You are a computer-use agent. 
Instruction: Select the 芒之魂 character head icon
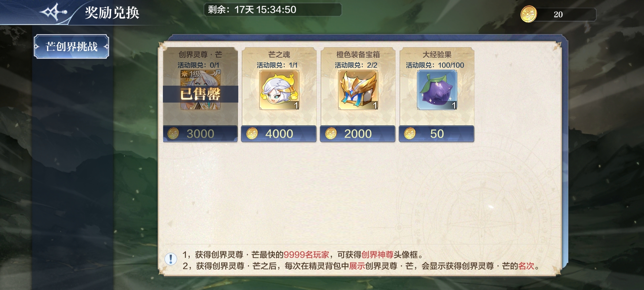tap(279, 90)
